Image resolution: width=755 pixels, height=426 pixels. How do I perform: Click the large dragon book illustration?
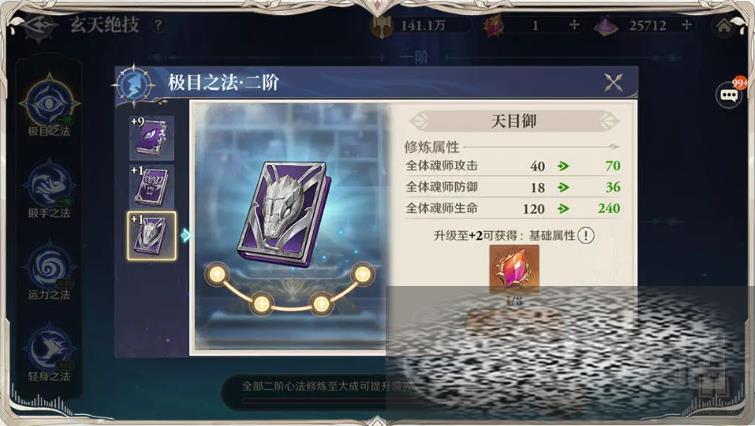pos(284,214)
